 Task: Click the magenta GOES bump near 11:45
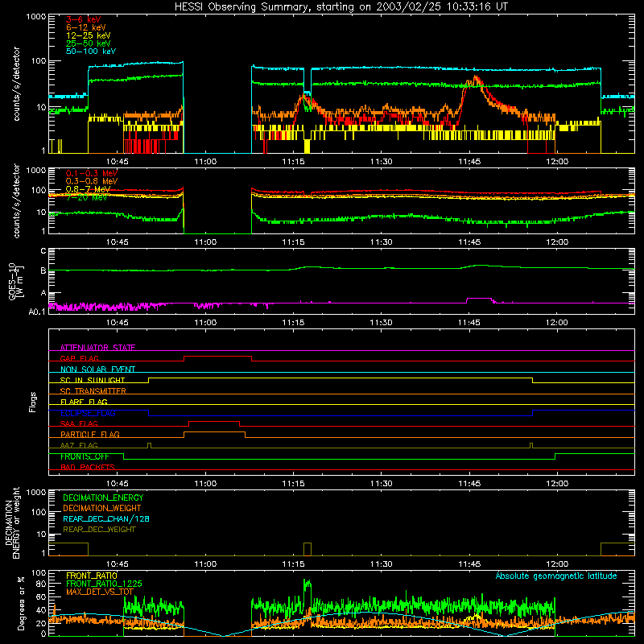pyautogui.click(x=479, y=299)
